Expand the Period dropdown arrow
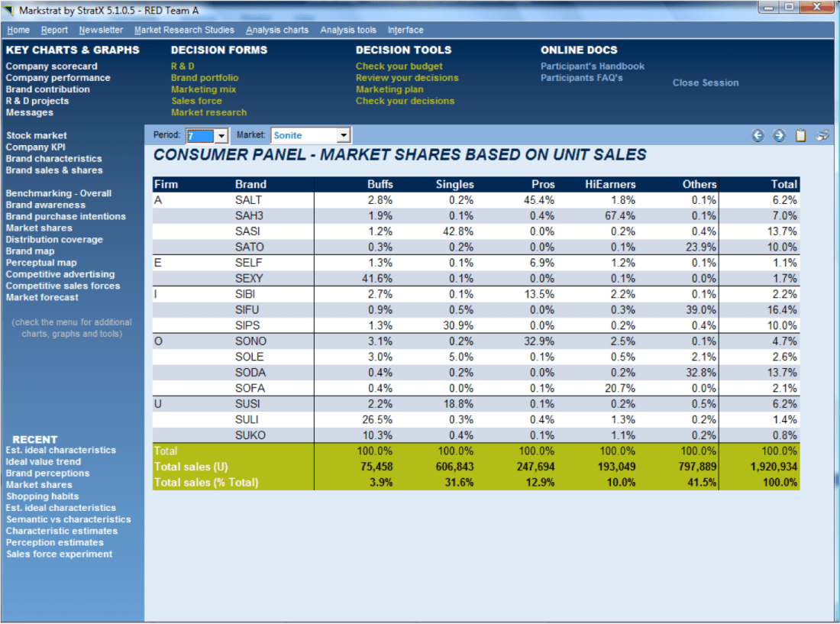 pyautogui.click(x=221, y=136)
